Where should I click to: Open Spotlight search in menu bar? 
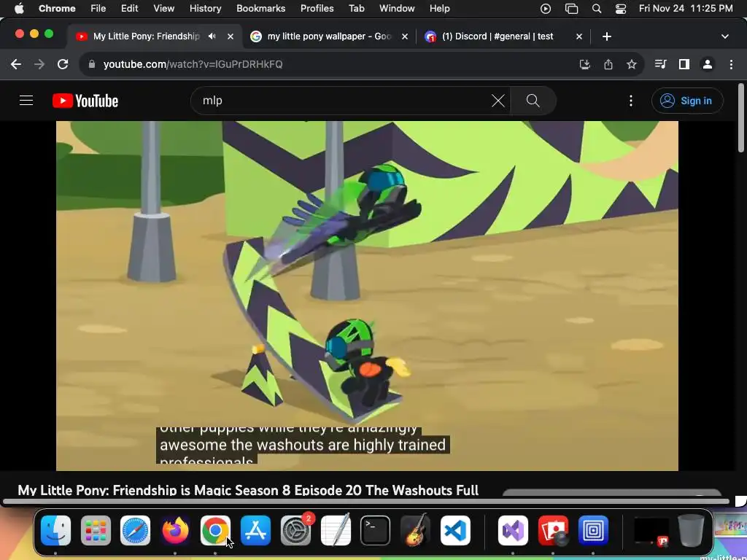tap(597, 9)
